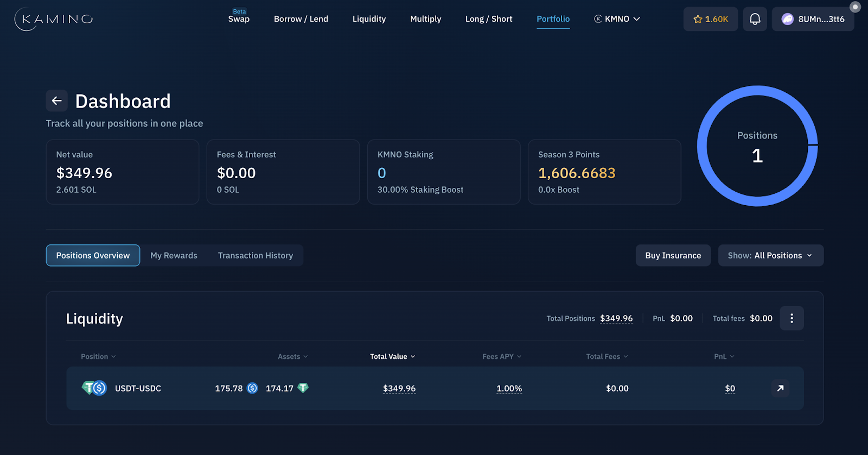The height and width of the screenshot is (455, 868).
Task: Click the Kamino logo
Action: (x=54, y=19)
